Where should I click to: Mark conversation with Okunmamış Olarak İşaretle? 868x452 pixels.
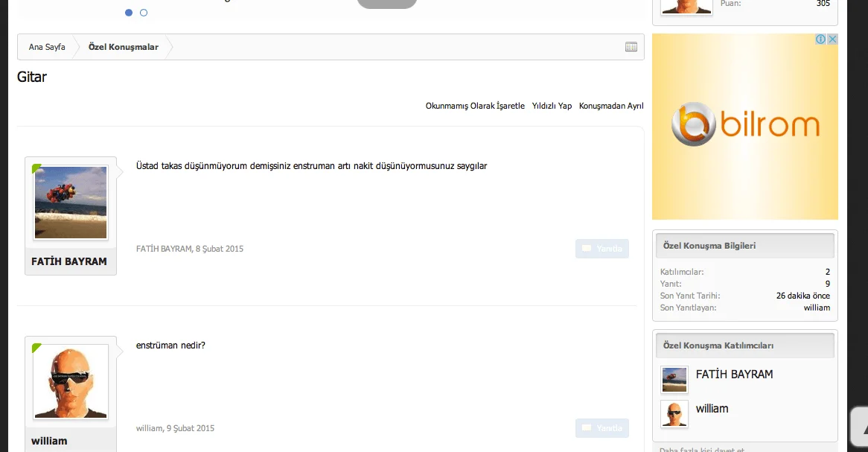[475, 106]
